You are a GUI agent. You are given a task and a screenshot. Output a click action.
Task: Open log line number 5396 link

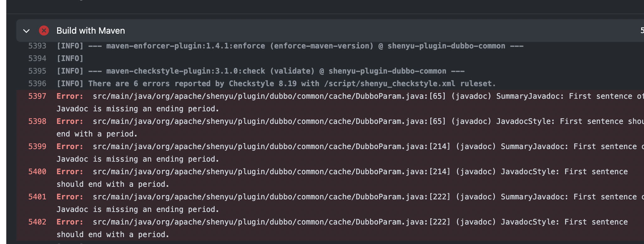(37, 84)
